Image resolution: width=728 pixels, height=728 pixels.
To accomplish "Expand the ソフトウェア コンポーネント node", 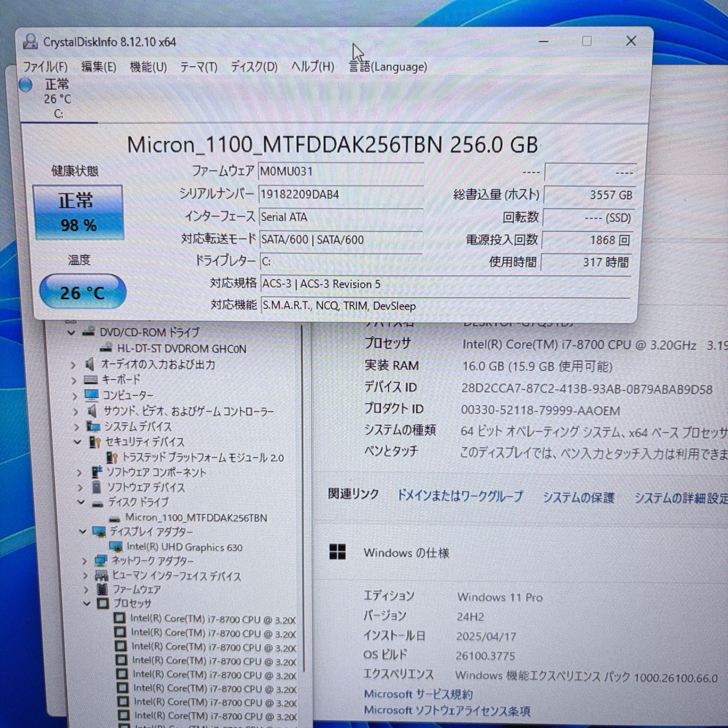I will pos(79,473).
